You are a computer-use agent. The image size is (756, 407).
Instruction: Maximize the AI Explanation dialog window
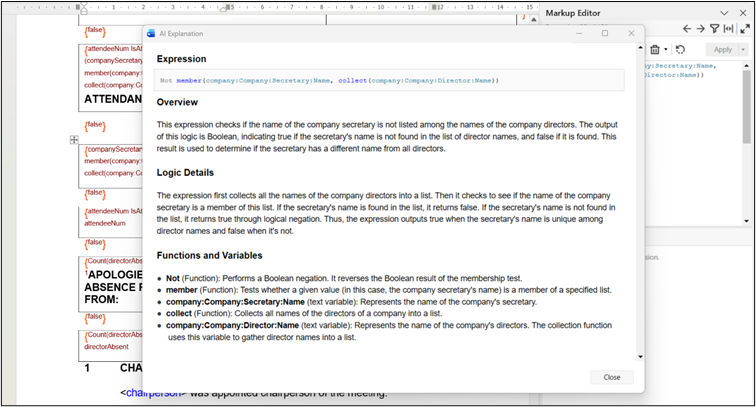[x=604, y=33]
